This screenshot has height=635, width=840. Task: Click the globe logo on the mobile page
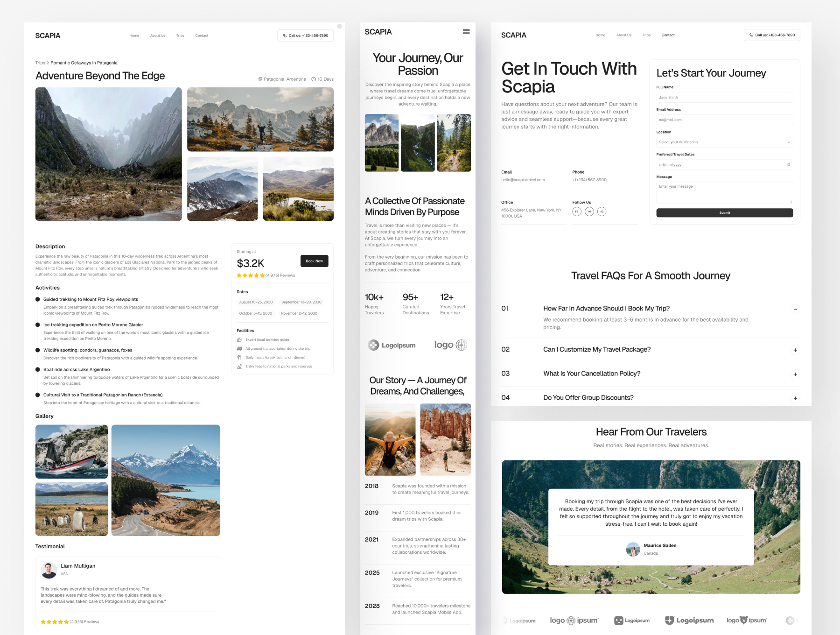pyautogui.click(x=450, y=345)
